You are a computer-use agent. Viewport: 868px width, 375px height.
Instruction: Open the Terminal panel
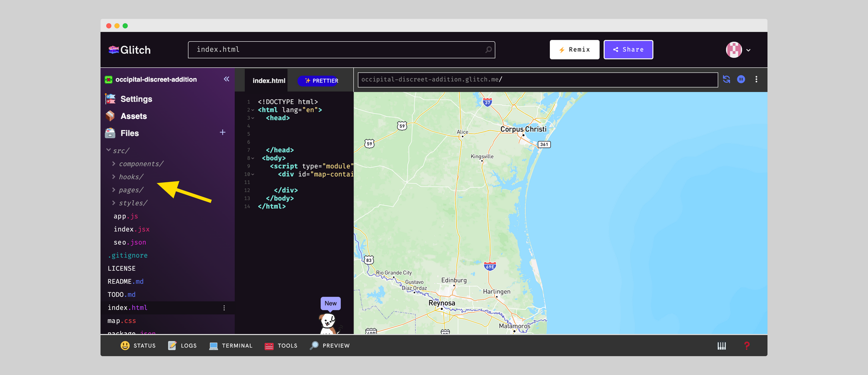point(231,346)
